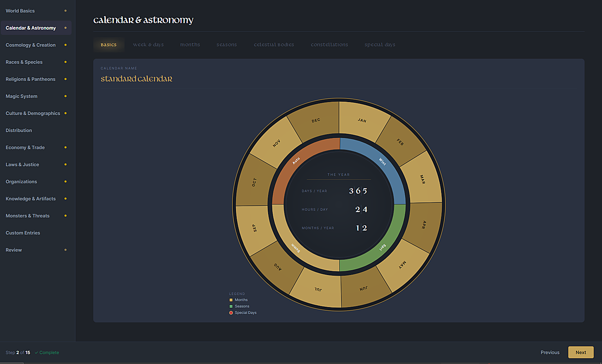The height and width of the screenshot is (364, 602).
Task: Go to Laws & Justice section
Action: click(x=36, y=165)
